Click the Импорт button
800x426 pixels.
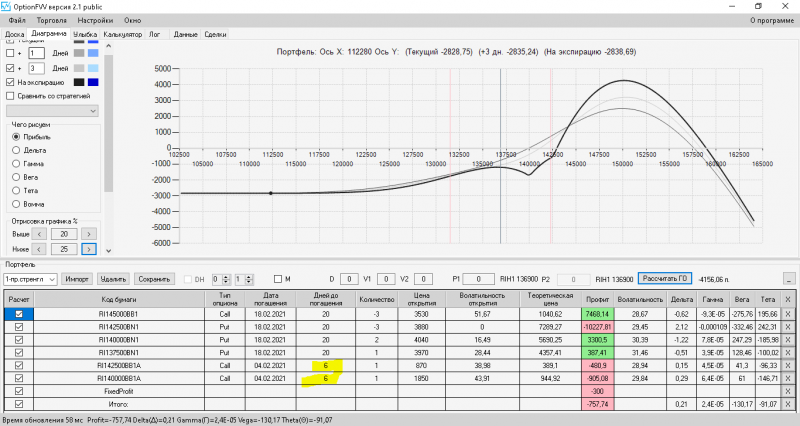[77, 279]
